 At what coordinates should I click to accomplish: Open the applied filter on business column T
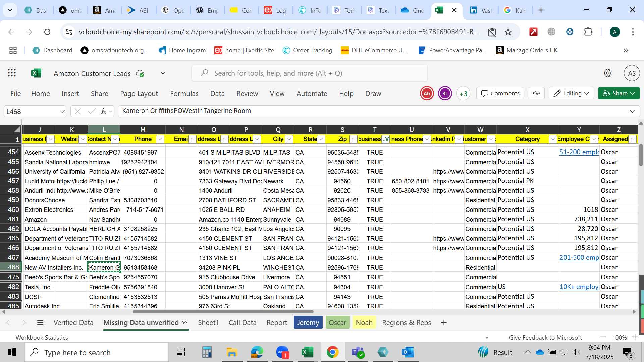tap(386, 139)
